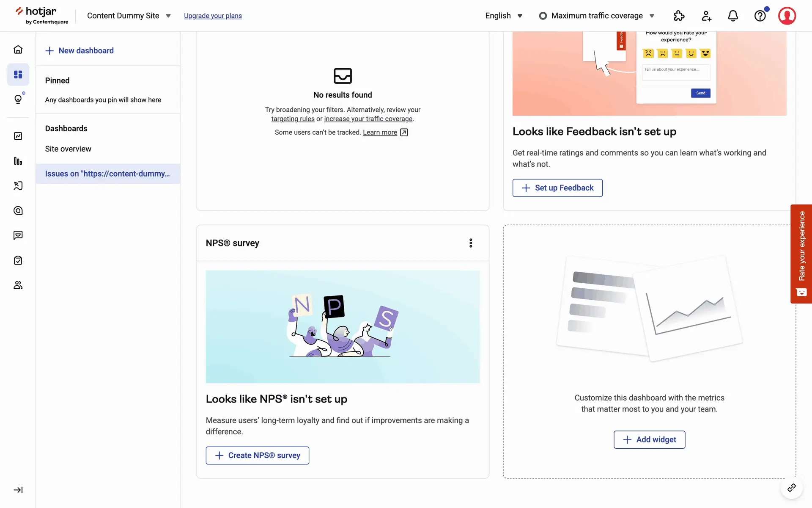Click the Add widget button
This screenshot has height=508, width=812.
click(x=649, y=440)
